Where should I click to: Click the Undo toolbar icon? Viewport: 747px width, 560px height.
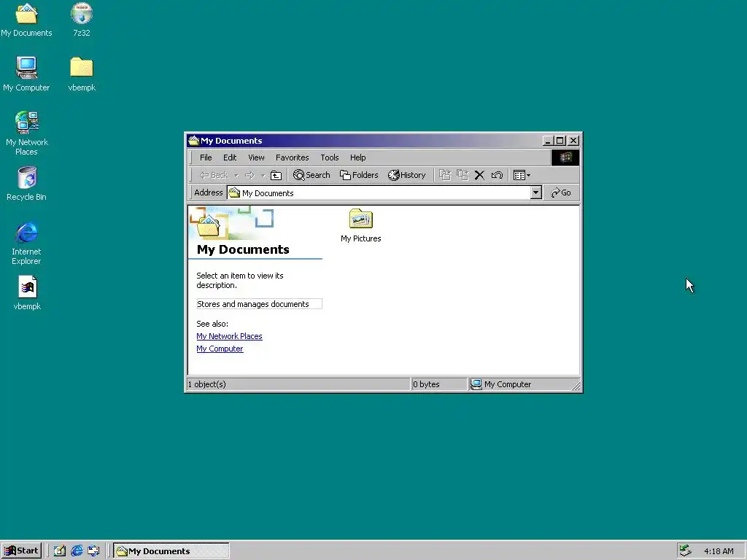coord(497,175)
